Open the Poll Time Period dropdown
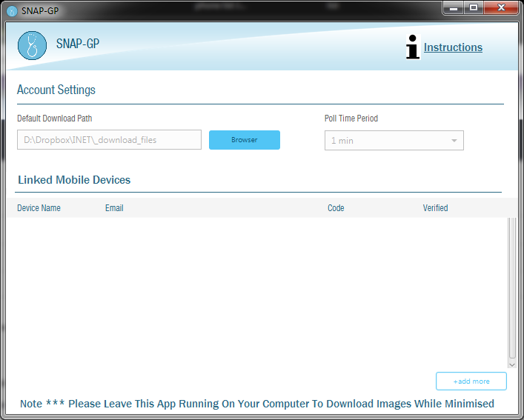The image size is (524, 420). (x=394, y=141)
